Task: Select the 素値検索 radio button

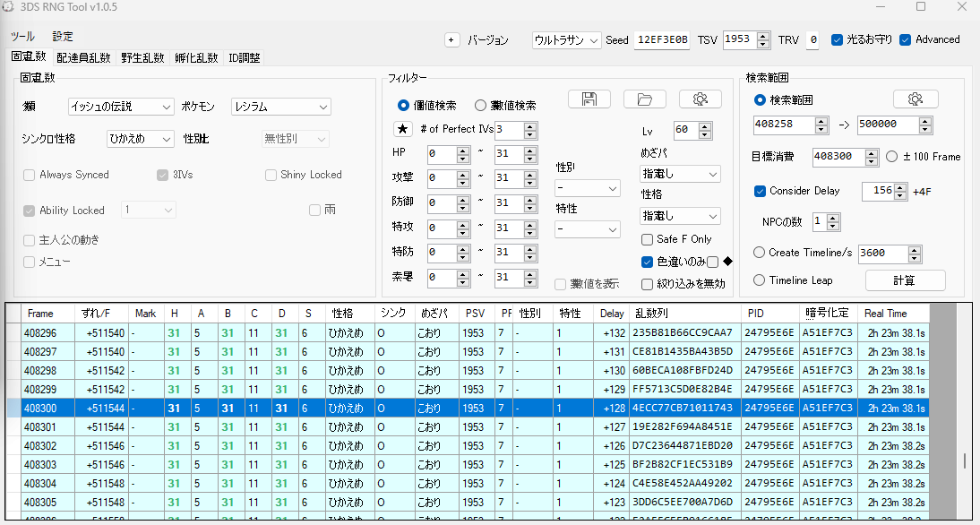Action: click(480, 105)
